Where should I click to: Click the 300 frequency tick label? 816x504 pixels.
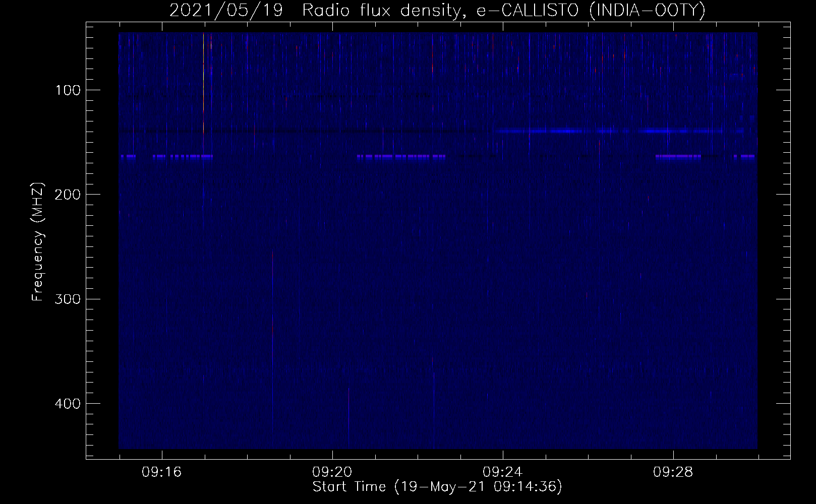tap(67, 299)
